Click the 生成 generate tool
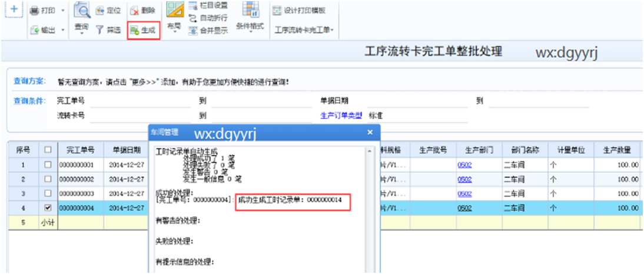Viewport: 644px width, 274px height. point(143,31)
